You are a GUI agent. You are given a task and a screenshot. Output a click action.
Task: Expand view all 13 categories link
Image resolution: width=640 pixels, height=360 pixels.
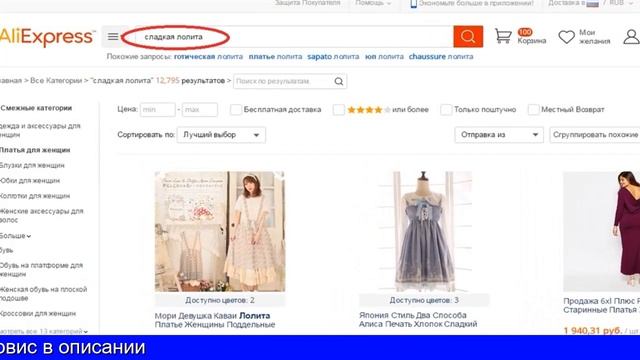tap(44, 331)
